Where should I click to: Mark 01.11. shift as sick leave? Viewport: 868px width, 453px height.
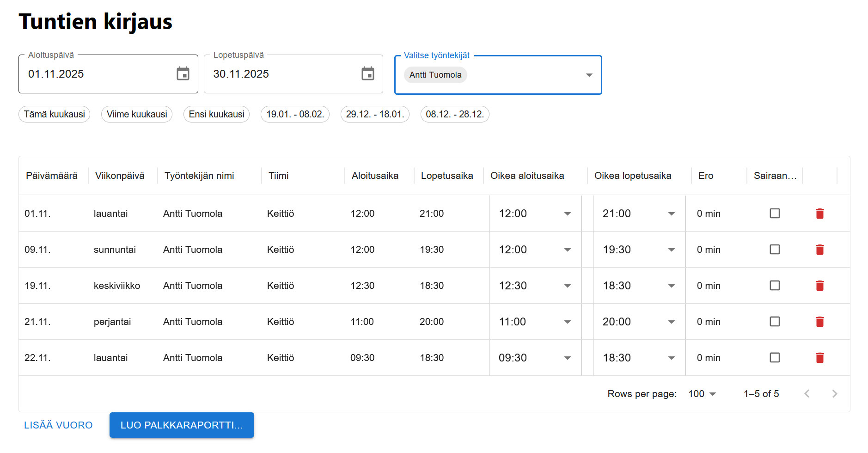point(775,214)
